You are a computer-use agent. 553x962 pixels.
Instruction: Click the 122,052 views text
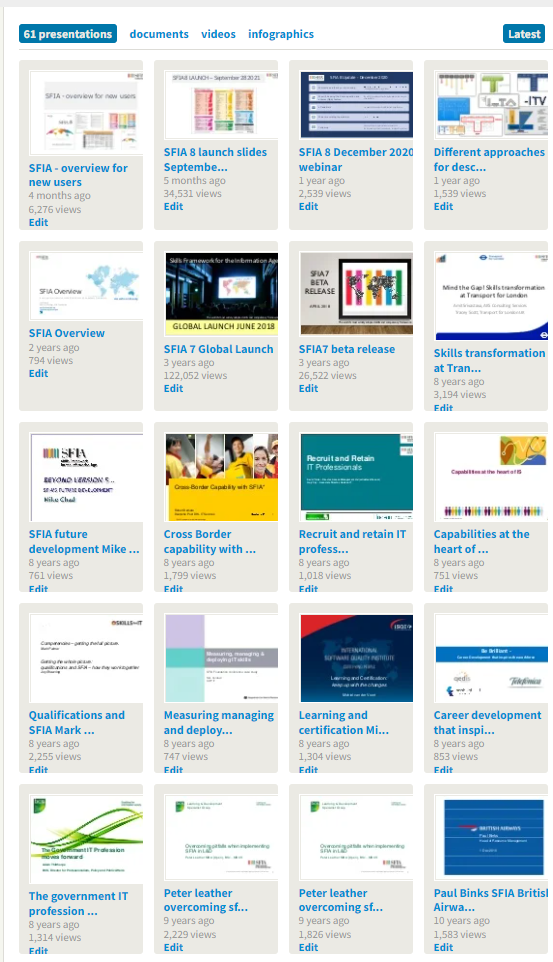click(195, 375)
